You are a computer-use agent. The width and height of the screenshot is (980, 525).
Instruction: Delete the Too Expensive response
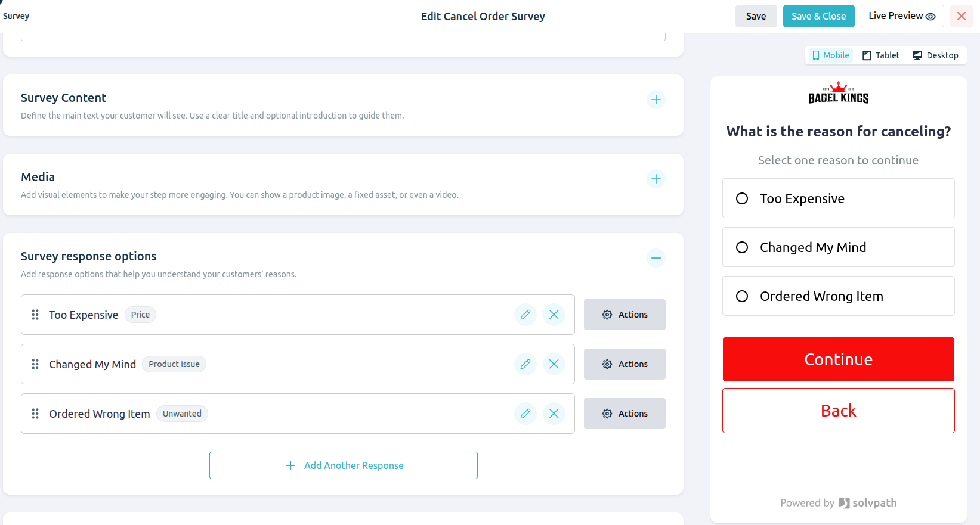point(554,315)
